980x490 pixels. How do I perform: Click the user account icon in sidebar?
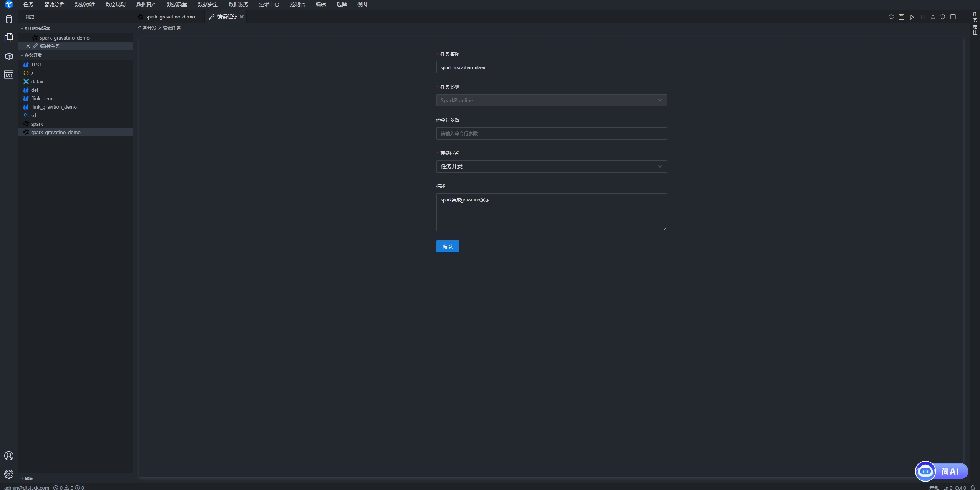pos(9,456)
